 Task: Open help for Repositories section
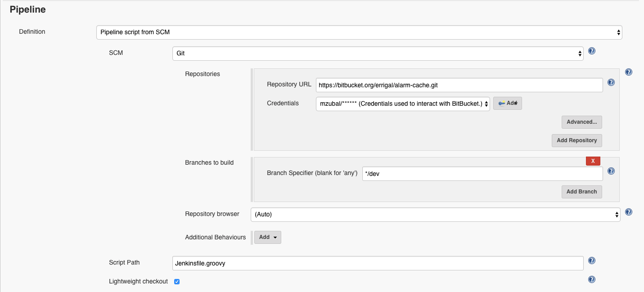tap(629, 72)
